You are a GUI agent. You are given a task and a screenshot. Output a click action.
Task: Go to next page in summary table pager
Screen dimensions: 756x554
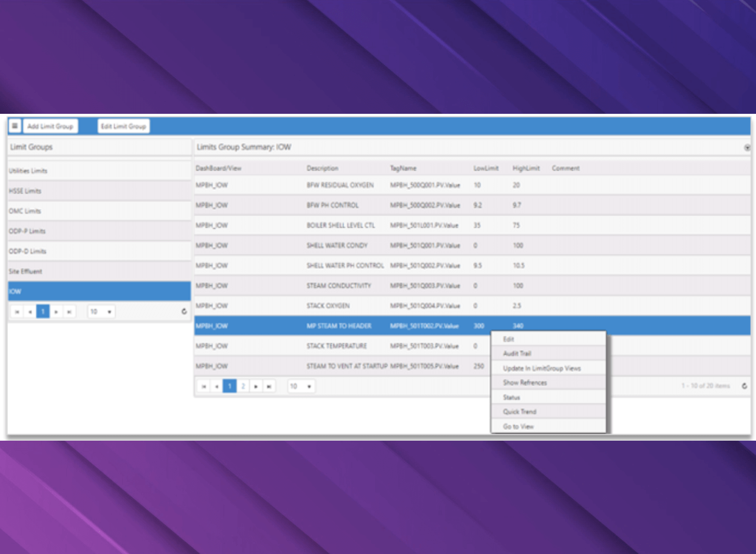point(256,386)
